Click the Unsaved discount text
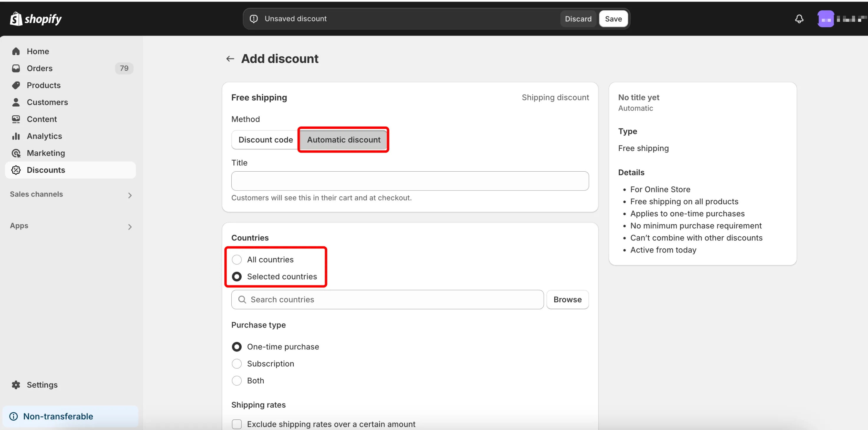Viewport: 868px width, 430px height. pos(295,19)
